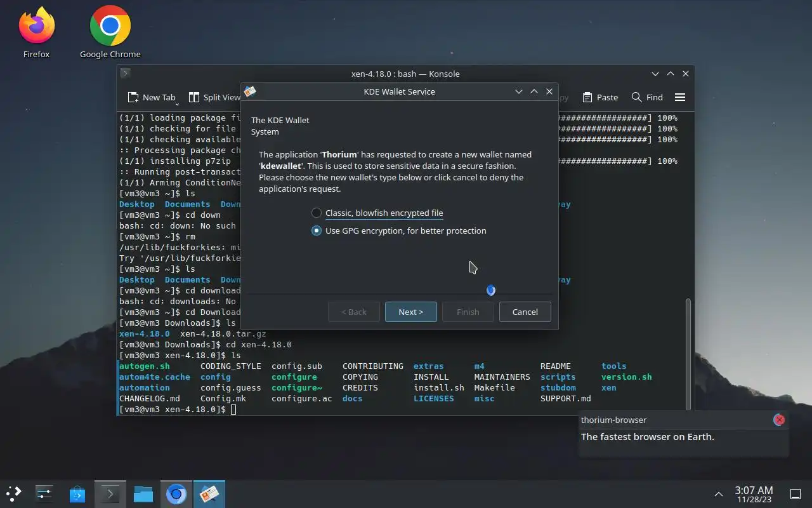Click xen-4.18.0.tar.gz in the terminal output
Viewport: 812px width, 508px height.
(x=223, y=333)
